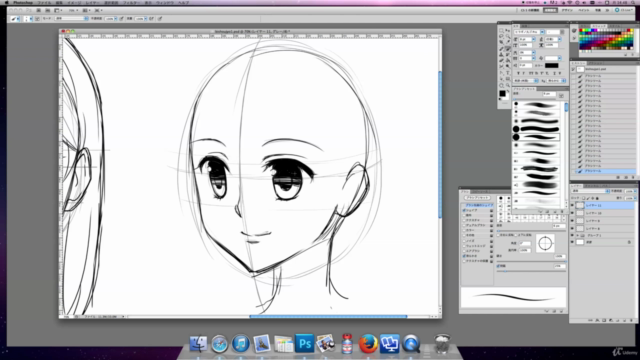
Task: Hide layer レイヤー 11 with eye icon
Action: tap(572, 205)
